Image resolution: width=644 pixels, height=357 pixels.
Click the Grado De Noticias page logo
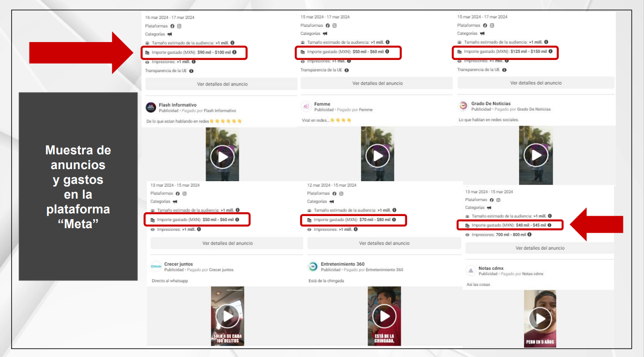click(463, 106)
